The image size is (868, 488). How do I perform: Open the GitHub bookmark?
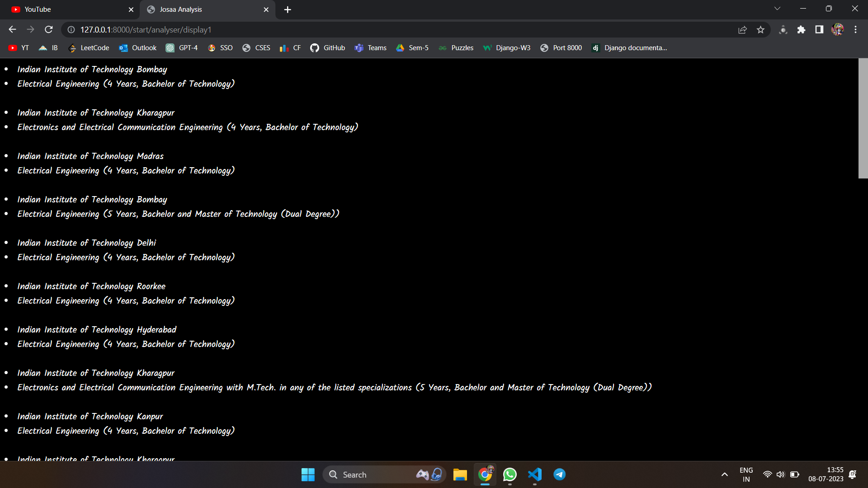[x=328, y=48]
